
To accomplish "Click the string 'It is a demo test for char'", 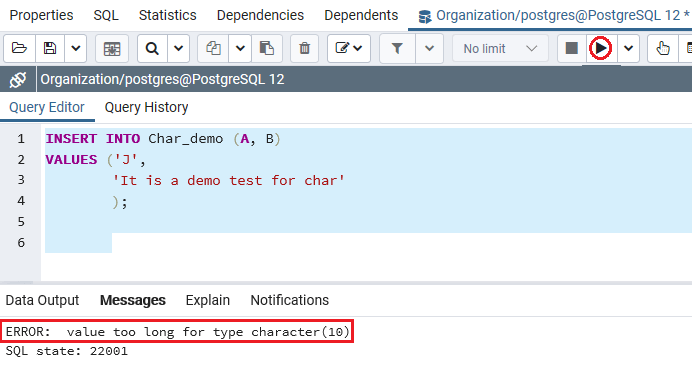I will pos(228,180).
